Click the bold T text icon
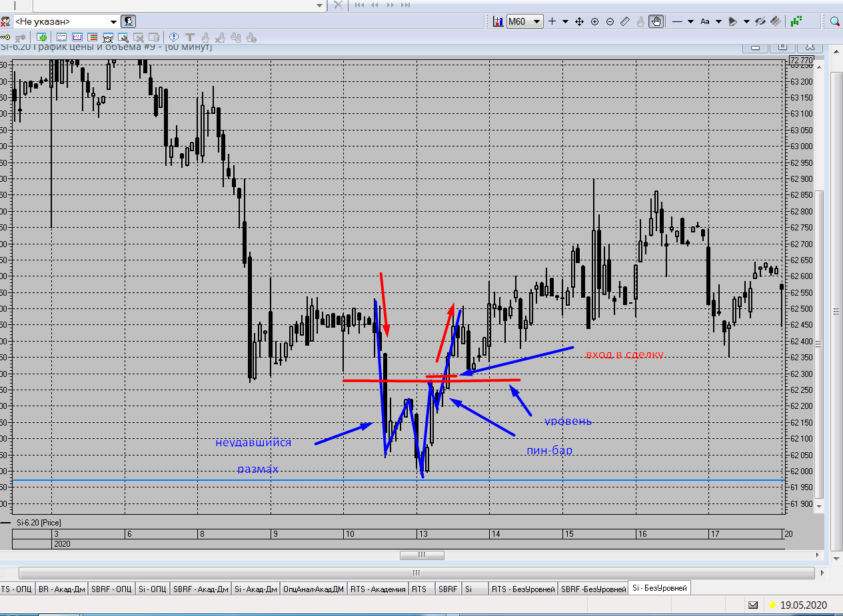This screenshot has height=616, width=843. (189, 37)
